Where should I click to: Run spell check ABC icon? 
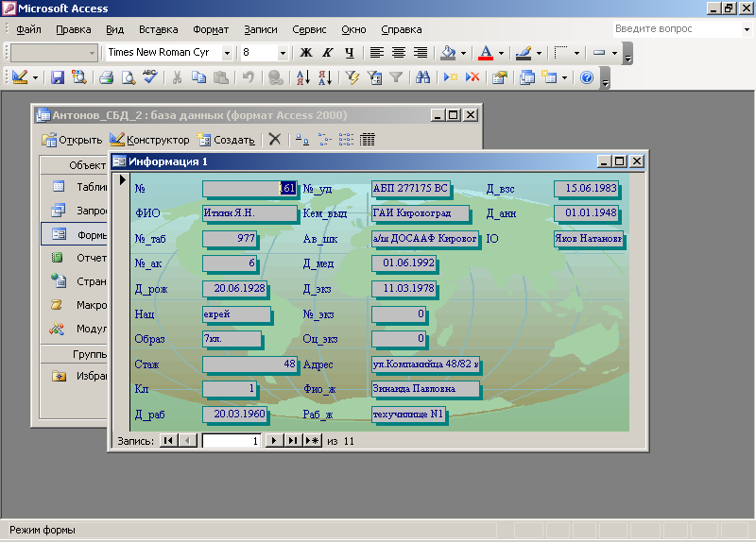pos(150,77)
